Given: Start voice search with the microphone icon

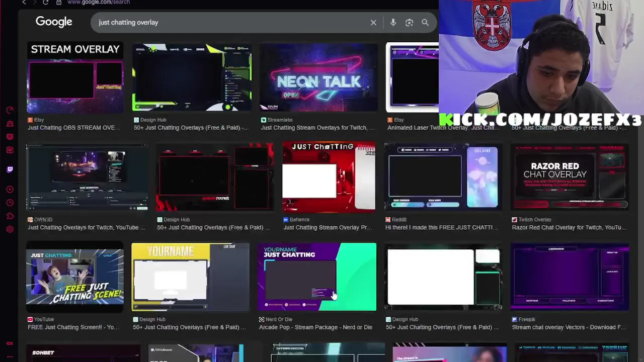Looking at the screenshot, I should point(393,23).
